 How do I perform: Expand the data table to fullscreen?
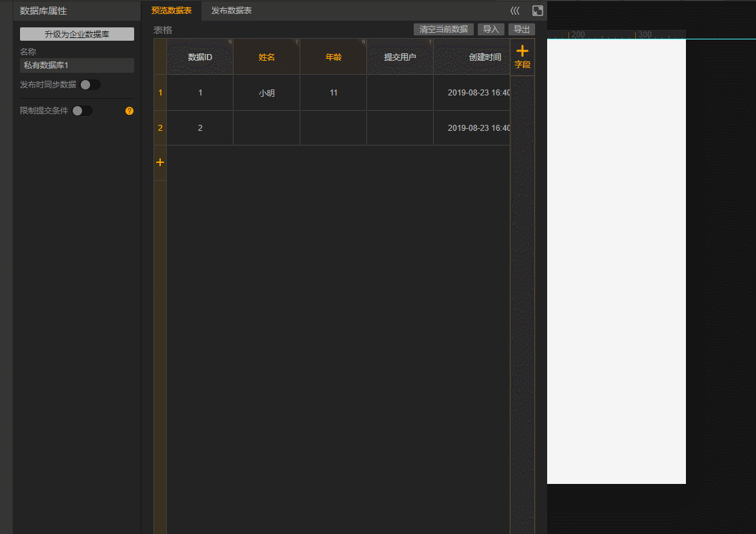coord(537,11)
